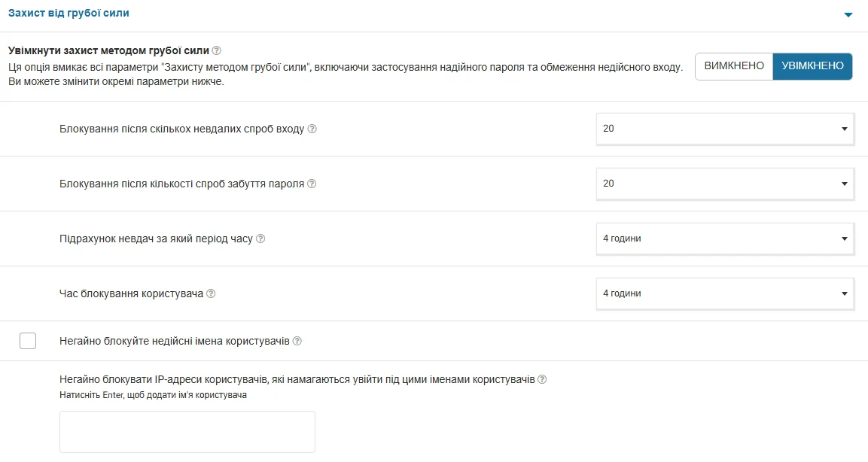Click the "Увімкнути захист методом грубої сили" heading
Screen dimensions: 868x462
pos(108,51)
